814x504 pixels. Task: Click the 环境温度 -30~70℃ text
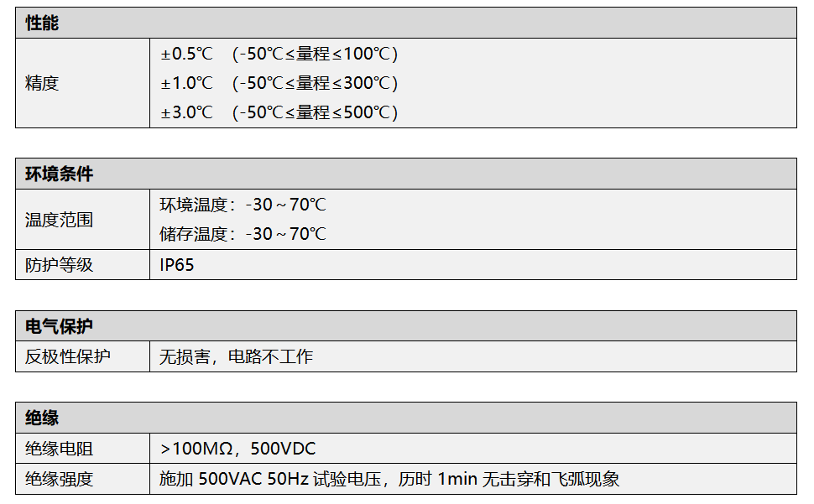[243, 205]
